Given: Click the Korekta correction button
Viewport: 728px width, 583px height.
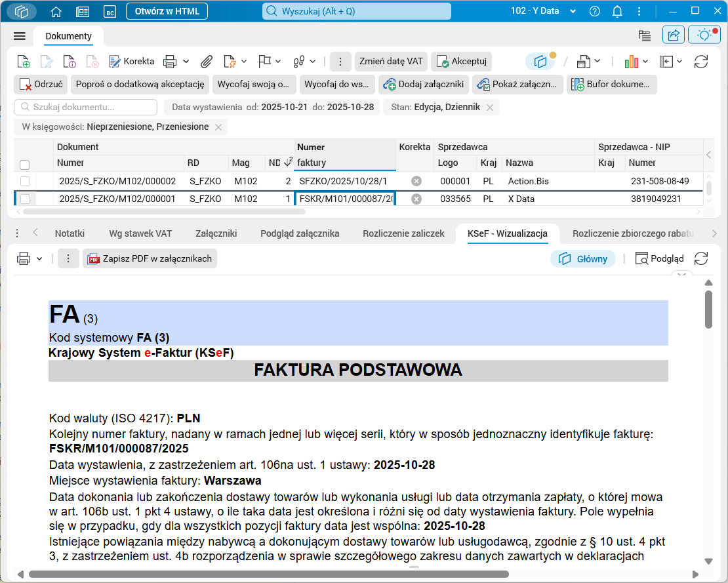Looking at the screenshot, I should pyautogui.click(x=131, y=61).
